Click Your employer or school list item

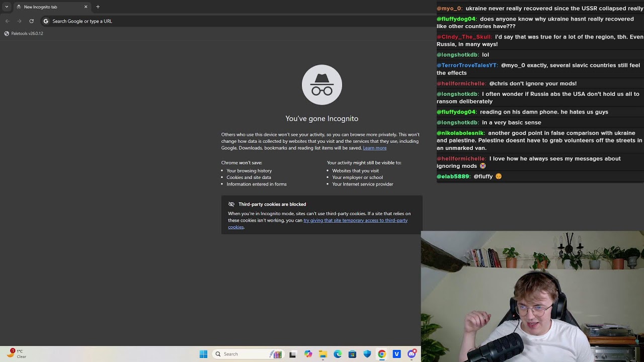358,177
